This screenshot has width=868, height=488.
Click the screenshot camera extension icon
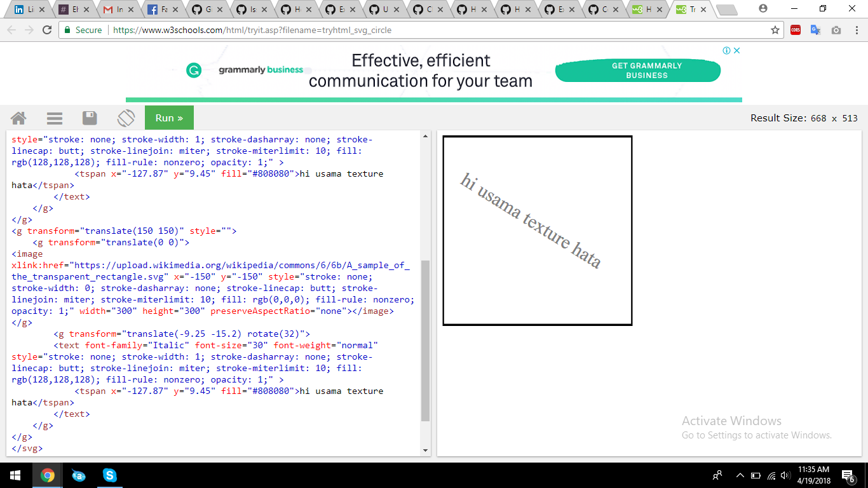[836, 30]
